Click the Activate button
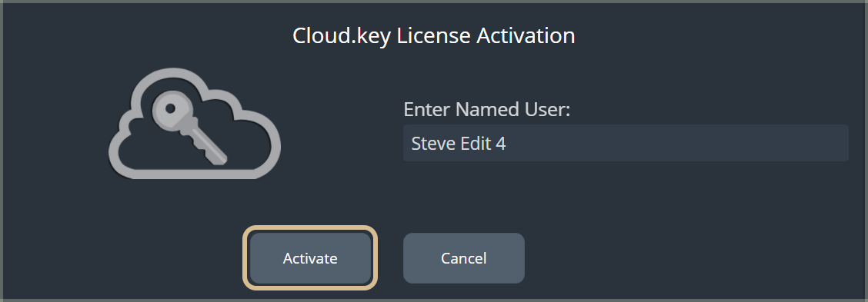This screenshot has width=868, height=302. click(310, 257)
